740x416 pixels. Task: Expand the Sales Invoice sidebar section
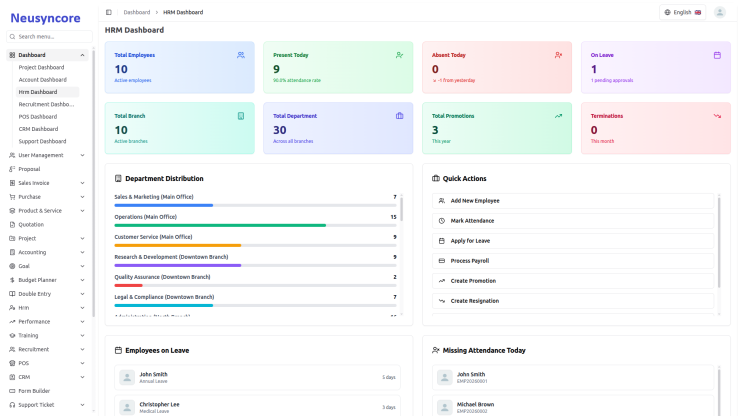pos(48,183)
